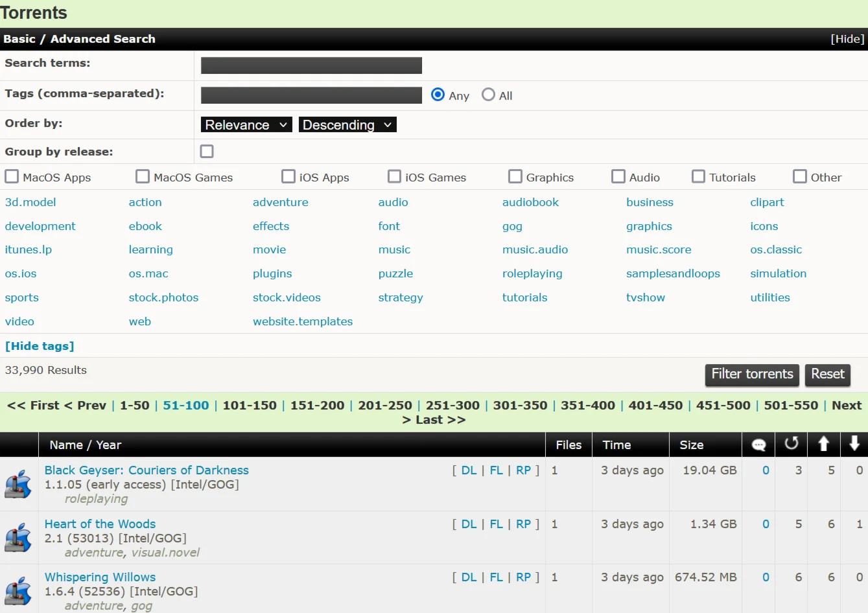The height and width of the screenshot is (613, 868).
Task: Jump to results page 1-50
Action: pos(134,406)
